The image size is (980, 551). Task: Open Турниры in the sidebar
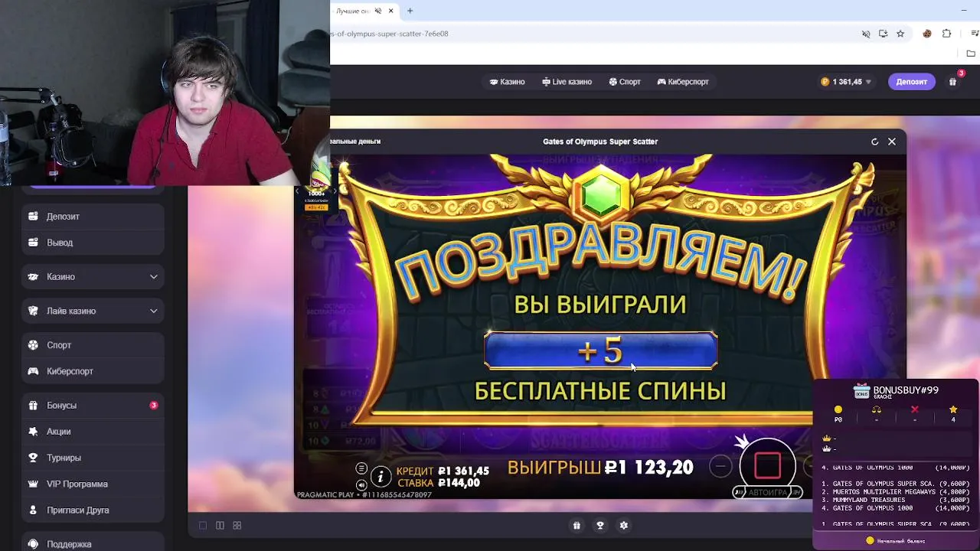[x=93, y=458]
